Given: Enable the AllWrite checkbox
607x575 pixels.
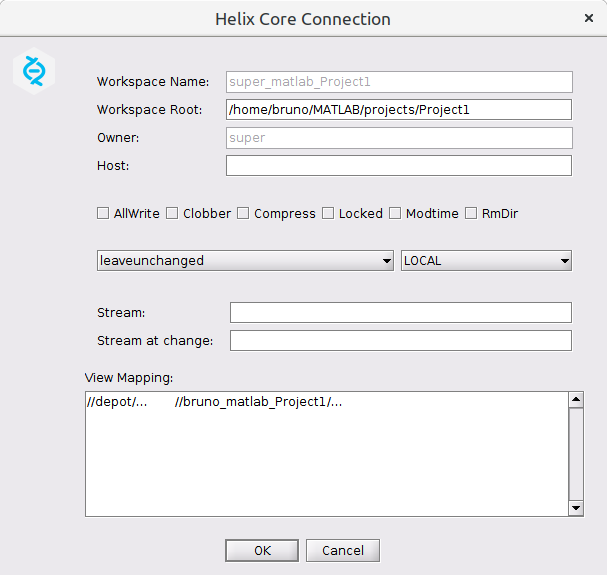Looking at the screenshot, I should pyautogui.click(x=103, y=213).
